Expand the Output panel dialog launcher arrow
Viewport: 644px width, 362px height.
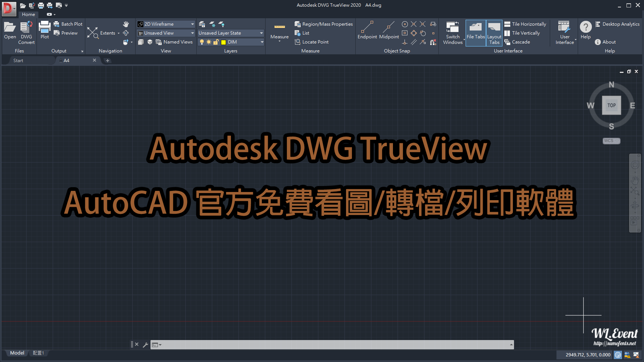pyautogui.click(x=82, y=51)
